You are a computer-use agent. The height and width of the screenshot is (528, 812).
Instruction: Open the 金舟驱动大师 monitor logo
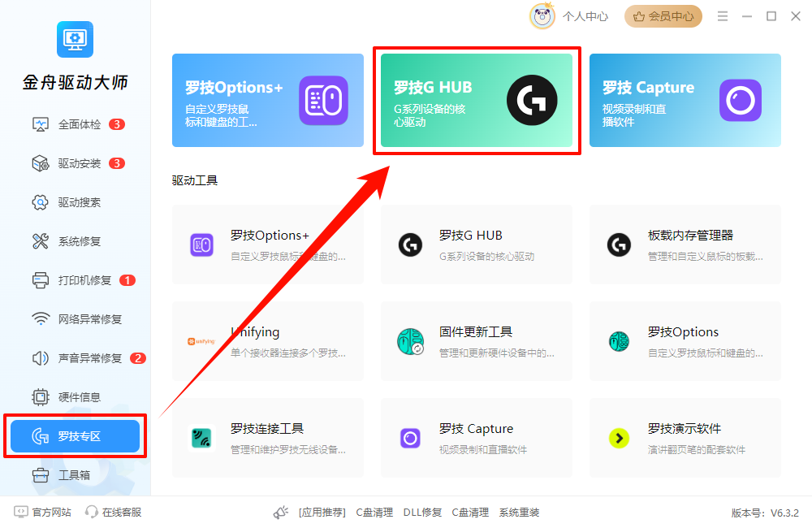[74, 39]
